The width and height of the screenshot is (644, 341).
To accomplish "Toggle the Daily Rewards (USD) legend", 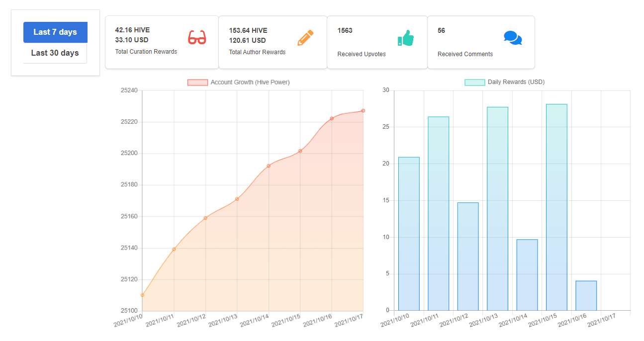I will 505,82.
